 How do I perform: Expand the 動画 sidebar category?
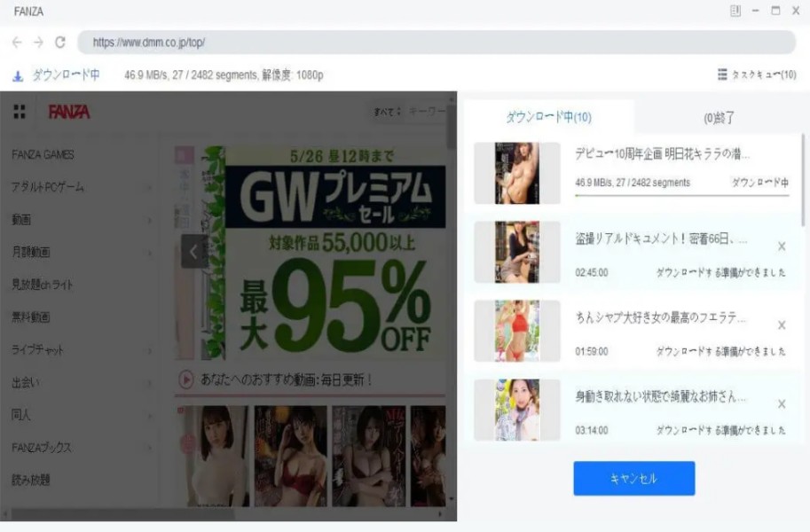pyautogui.click(x=80, y=219)
